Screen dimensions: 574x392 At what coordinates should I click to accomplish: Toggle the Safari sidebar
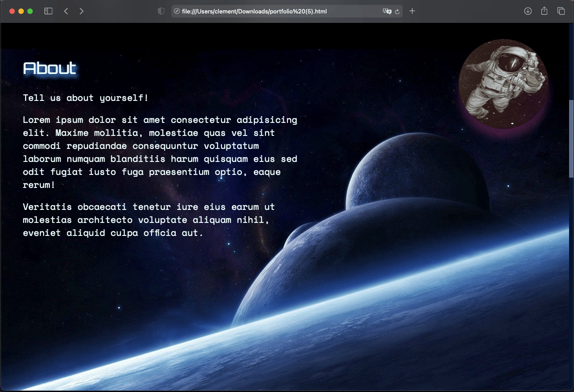point(48,11)
